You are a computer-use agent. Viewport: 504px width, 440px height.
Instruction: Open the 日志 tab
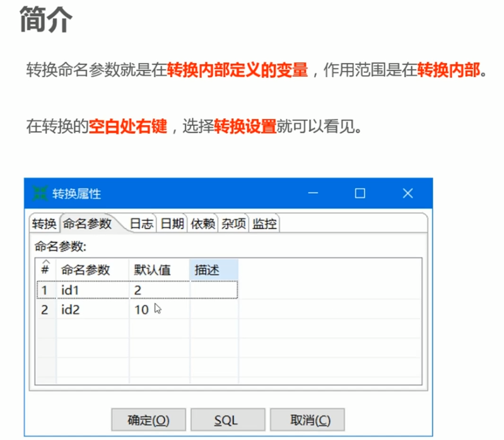pos(141,223)
